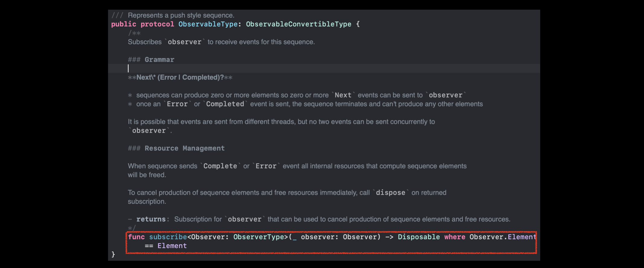Click the 'public' keyword in protocol declaration
Screen dimensions: 644x268
123,24
